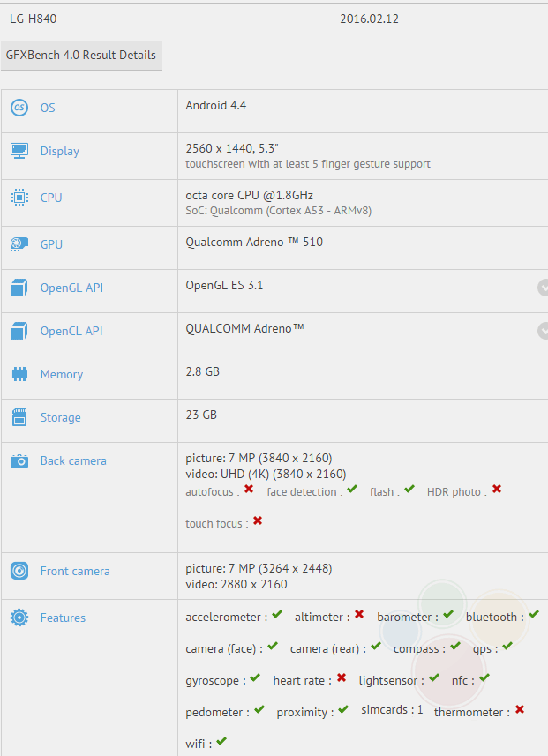The width and height of the screenshot is (548, 756).
Task: Click the face detection green check
Action: tap(352, 489)
